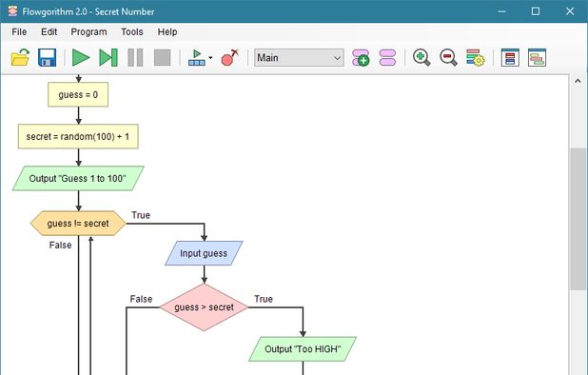Open the run speed dropdown arrow
Viewport: 588px width, 375px height.
(210, 58)
